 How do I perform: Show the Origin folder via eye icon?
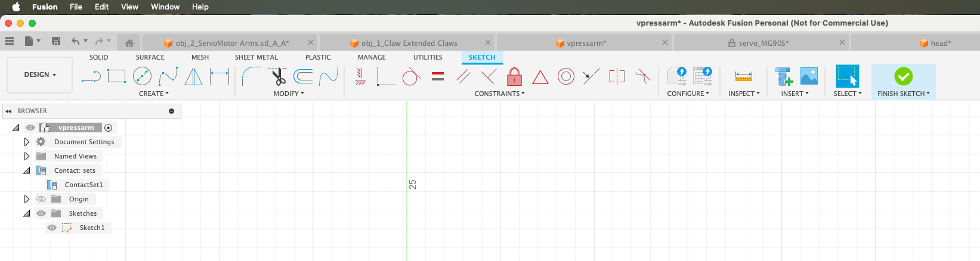(41, 199)
